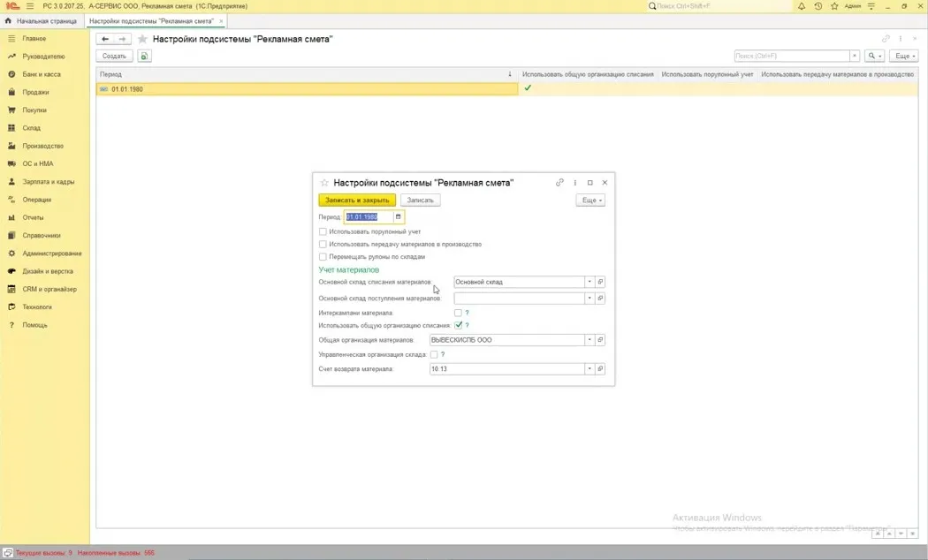Open Общая организация материалов record button
This screenshot has width=928, height=560.
coord(600,340)
